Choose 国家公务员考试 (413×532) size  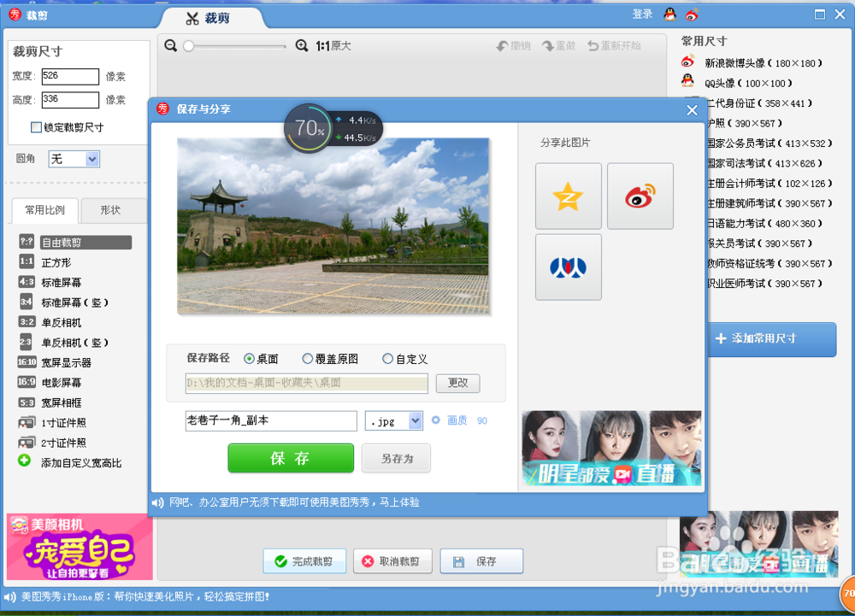click(770, 144)
